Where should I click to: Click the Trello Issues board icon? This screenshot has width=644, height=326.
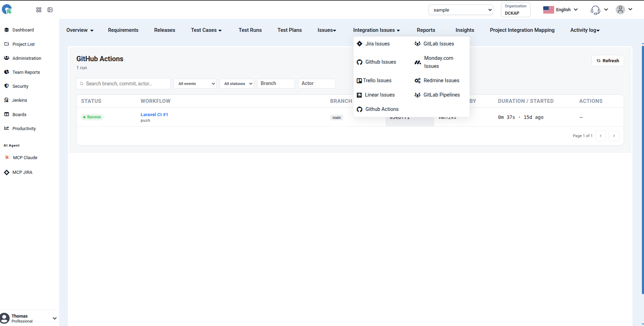(359, 81)
